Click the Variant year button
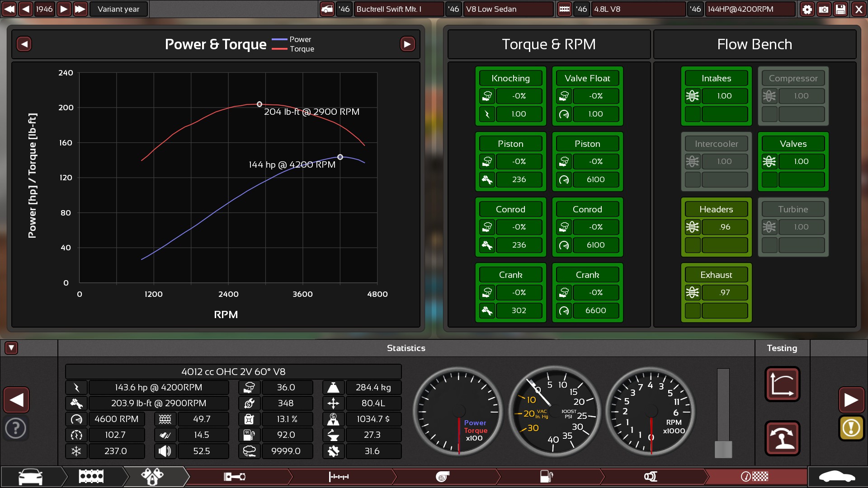Screen dimensions: 868x488 [118, 9]
